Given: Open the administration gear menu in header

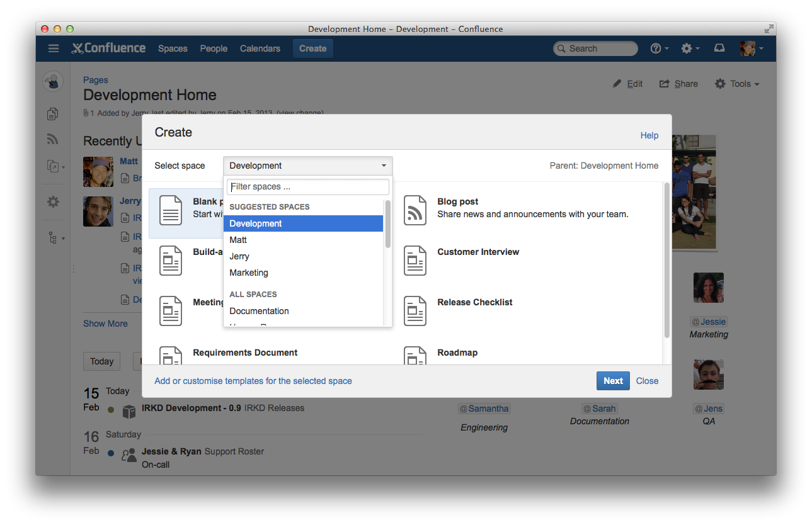Looking at the screenshot, I should 687,48.
